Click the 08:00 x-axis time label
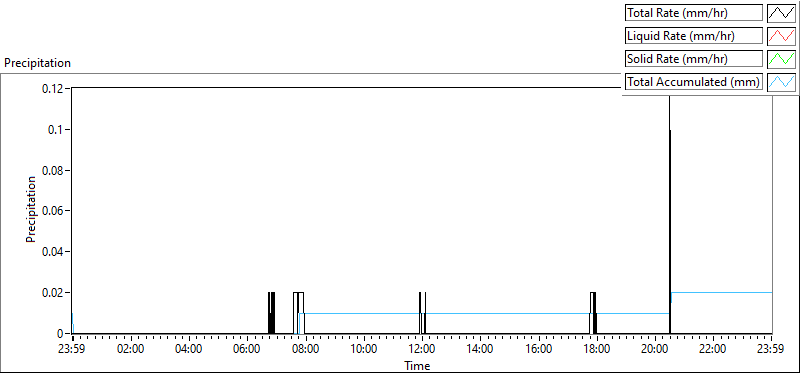This screenshot has width=800, height=373. [306, 350]
